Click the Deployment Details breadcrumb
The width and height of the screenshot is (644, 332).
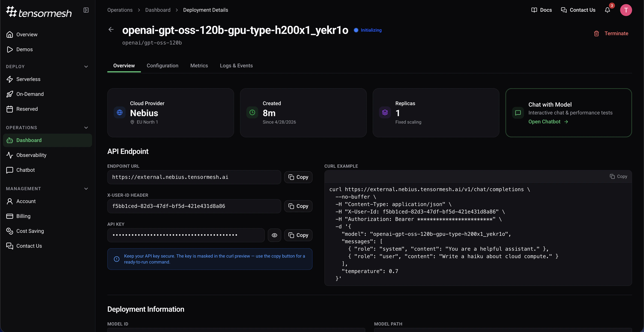pyautogui.click(x=206, y=10)
